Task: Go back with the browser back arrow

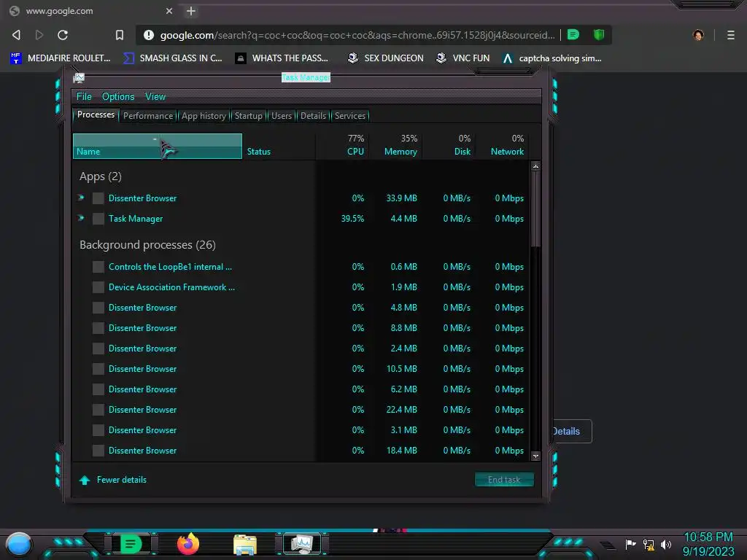Action: 16,35
